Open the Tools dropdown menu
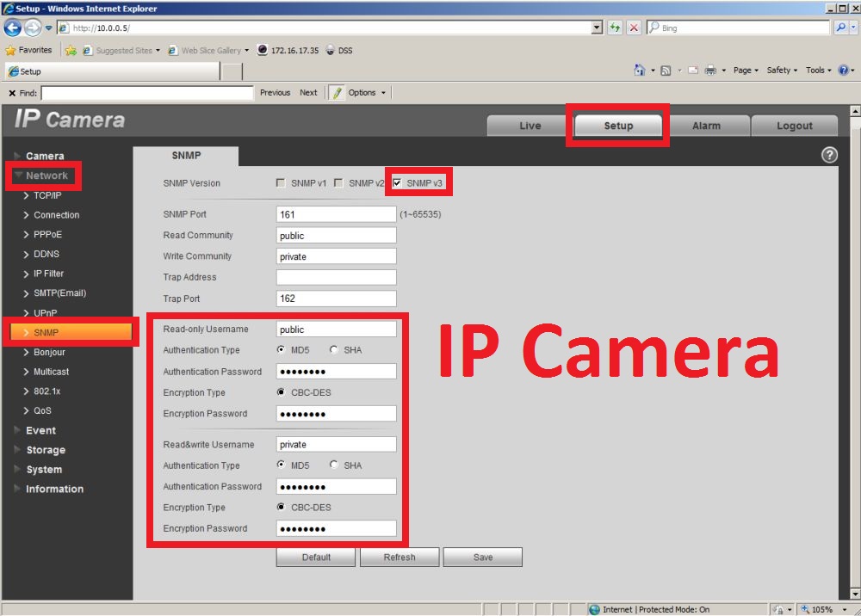Image resolution: width=861 pixels, height=616 pixels. tap(818, 71)
